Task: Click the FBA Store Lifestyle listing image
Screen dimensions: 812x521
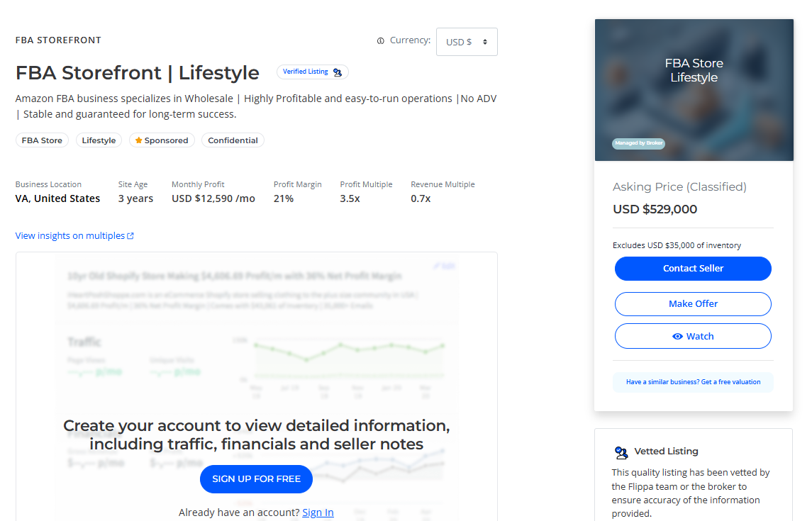Action: click(x=694, y=90)
